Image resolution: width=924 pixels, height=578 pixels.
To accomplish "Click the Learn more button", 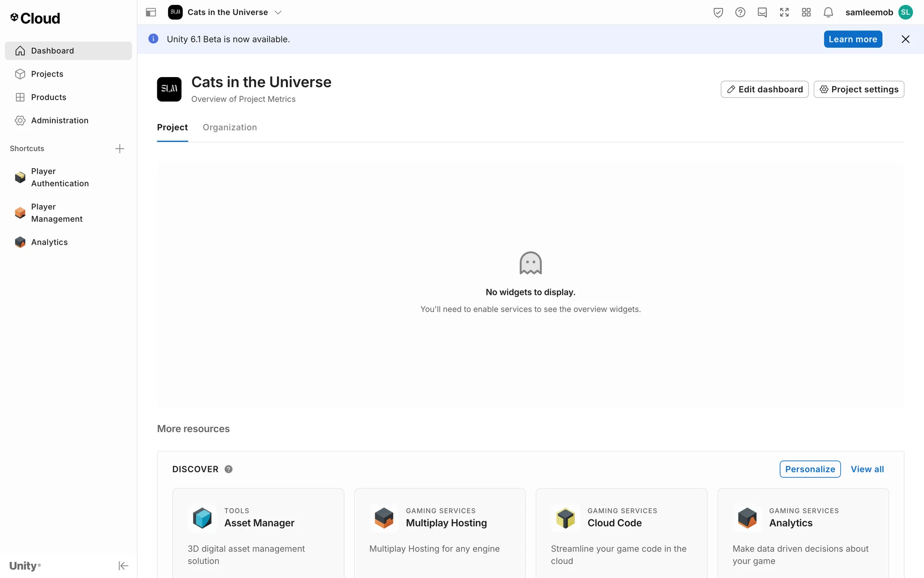I will click(853, 39).
